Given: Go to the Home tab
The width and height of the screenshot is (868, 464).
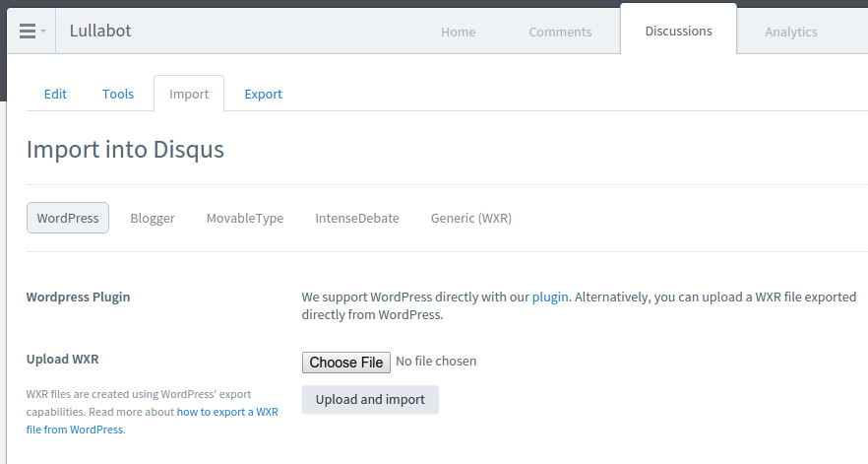Looking at the screenshot, I should 458,32.
